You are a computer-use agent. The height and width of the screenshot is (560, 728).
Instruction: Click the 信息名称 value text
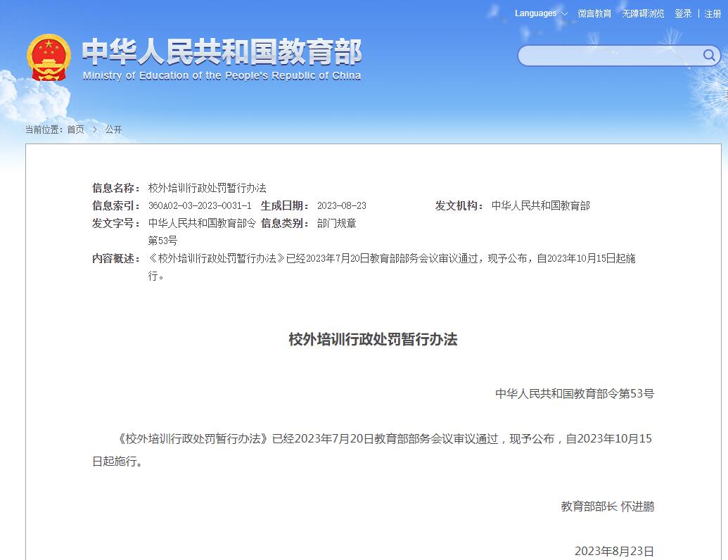[x=207, y=188]
